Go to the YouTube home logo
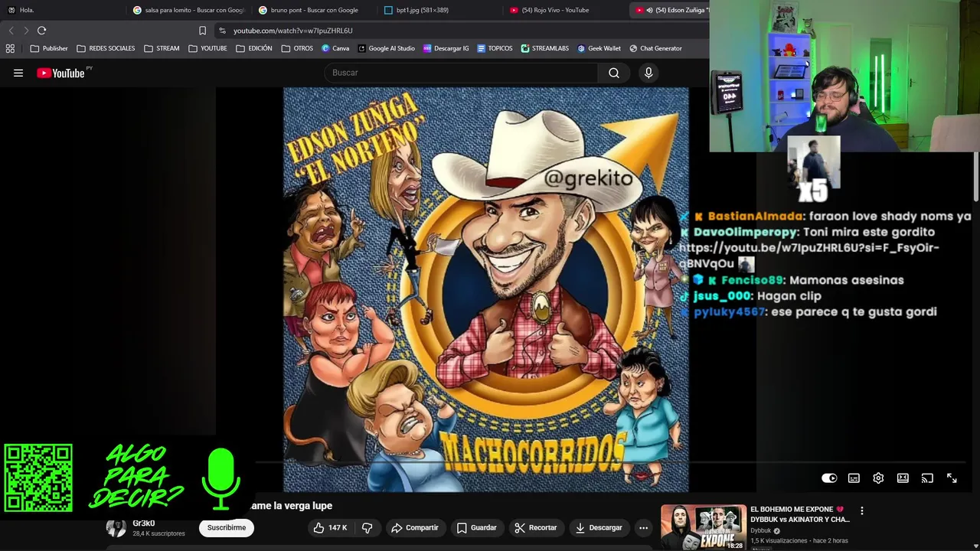The height and width of the screenshot is (551, 980). 60,73
